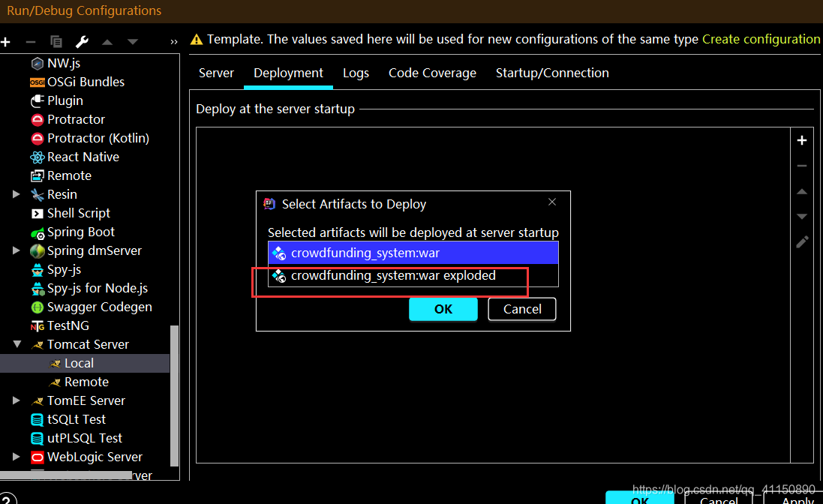
Task: Click the WebLogic Server icon
Action: click(38, 457)
